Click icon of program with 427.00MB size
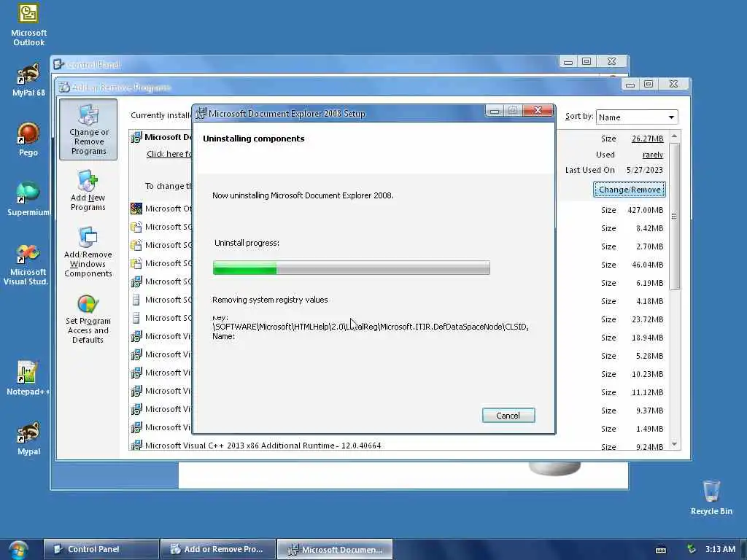Viewport: 747px width, 560px height. (x=136, y=209)
